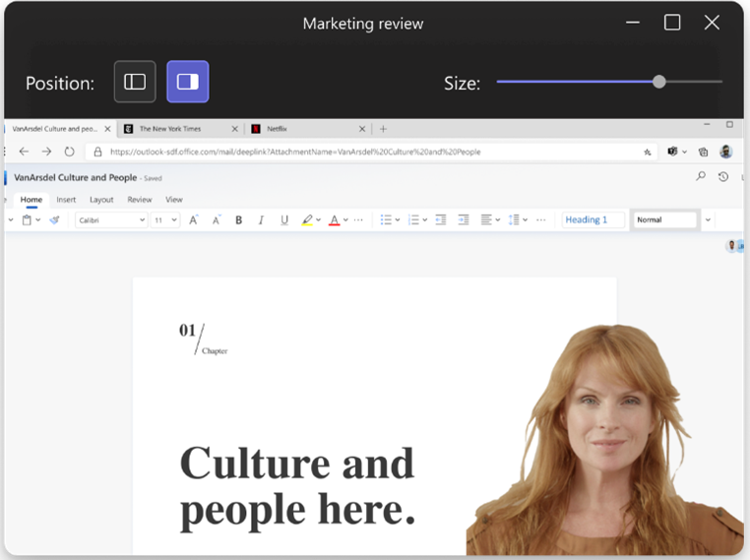This screenshot has height=560, width=750.
Task: Apply italic formatting
Action: pos(261,220)
